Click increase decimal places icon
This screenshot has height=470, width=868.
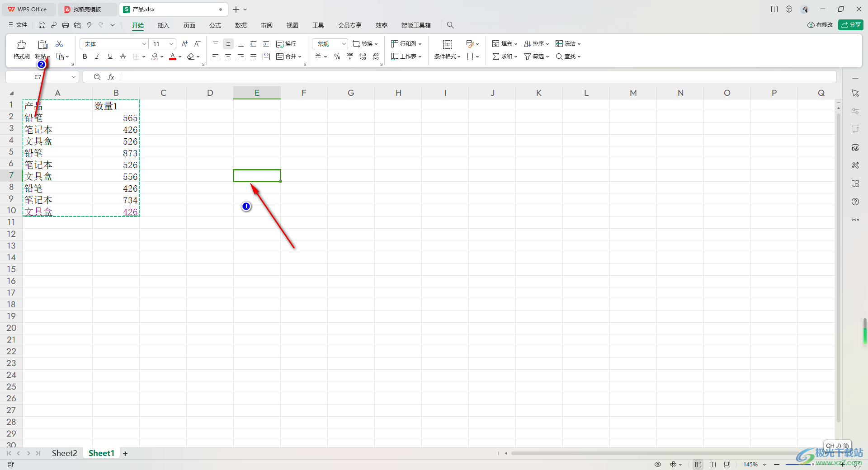pos(363,56)
